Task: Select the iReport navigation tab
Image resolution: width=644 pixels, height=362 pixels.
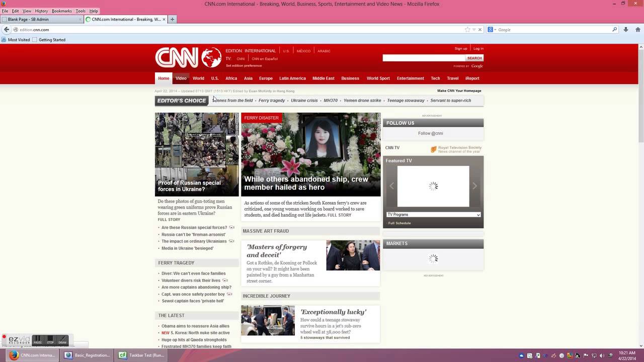Action: [x=472, y=78]
